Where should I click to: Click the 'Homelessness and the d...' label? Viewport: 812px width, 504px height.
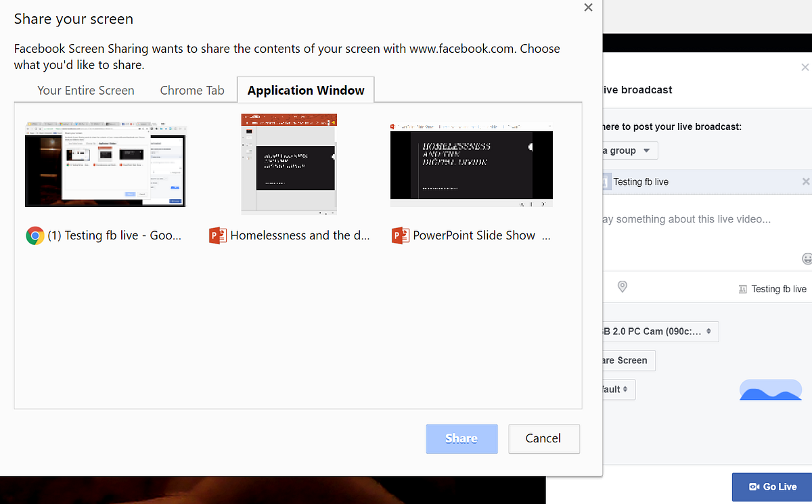coord(300,235)
